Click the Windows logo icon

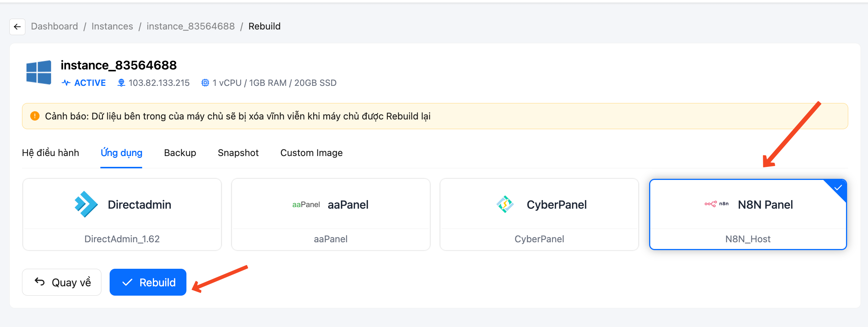pos(39,72)
